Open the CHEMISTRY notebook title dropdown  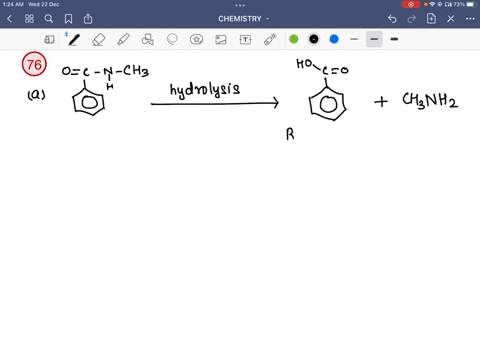point(244,19)
